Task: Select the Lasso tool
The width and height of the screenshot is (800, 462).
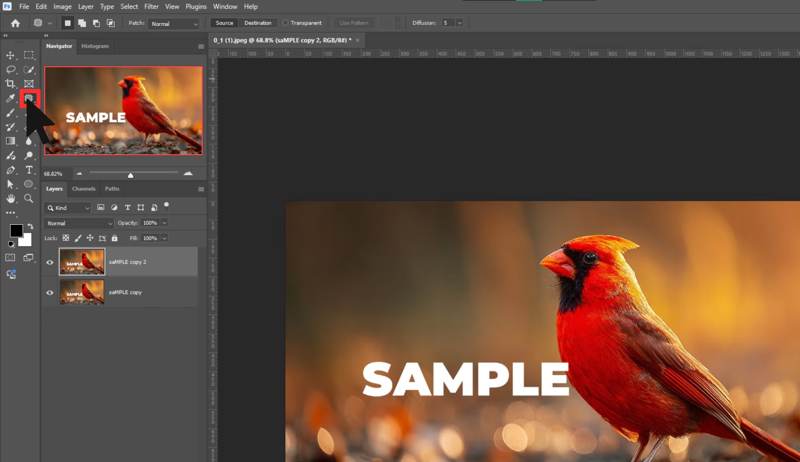Action: [x=11, y=70]
